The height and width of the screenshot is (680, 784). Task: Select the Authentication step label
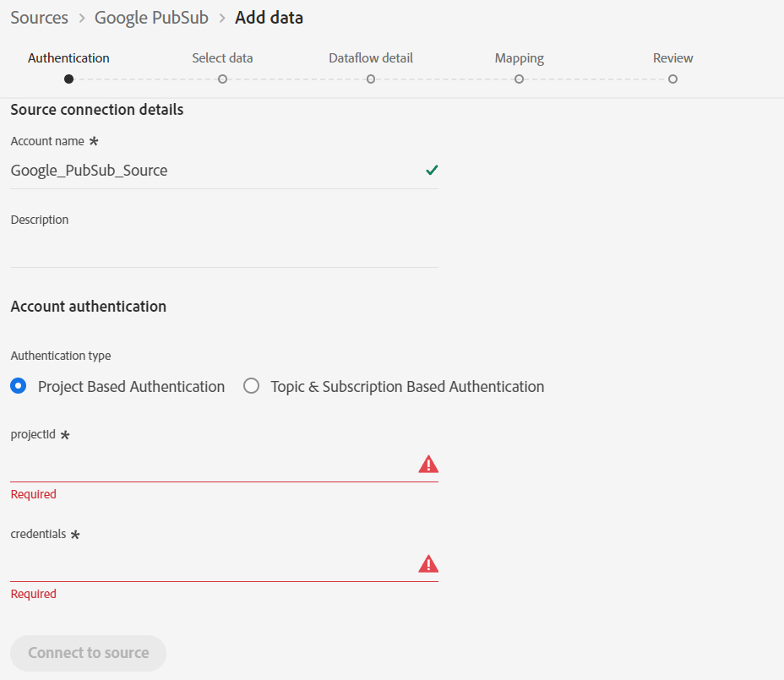(x=68, y=57)
